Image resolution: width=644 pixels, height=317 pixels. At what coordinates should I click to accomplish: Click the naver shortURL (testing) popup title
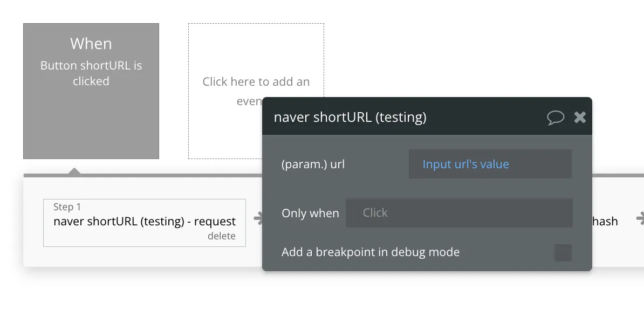[350, 117]
